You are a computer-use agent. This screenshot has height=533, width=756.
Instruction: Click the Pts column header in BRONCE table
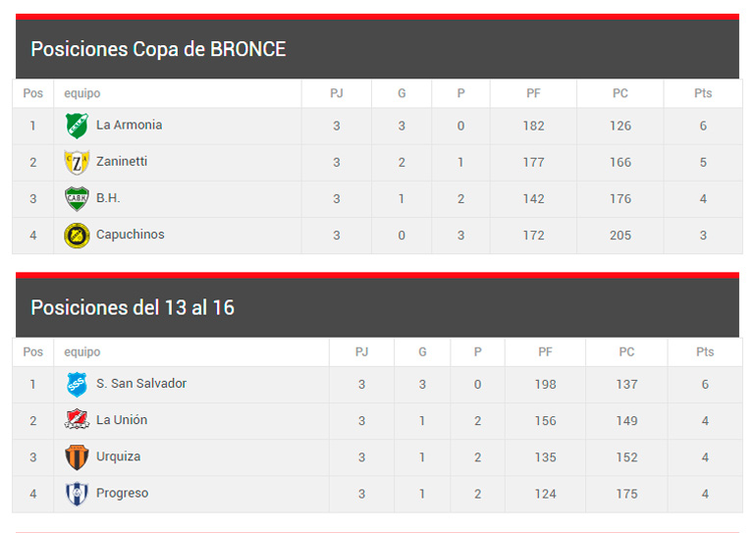click(x=703, y=94)
